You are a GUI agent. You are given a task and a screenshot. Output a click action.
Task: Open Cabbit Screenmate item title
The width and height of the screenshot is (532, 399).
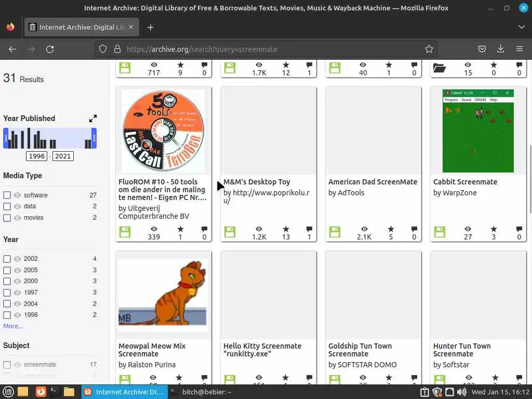tap(465, 182)
